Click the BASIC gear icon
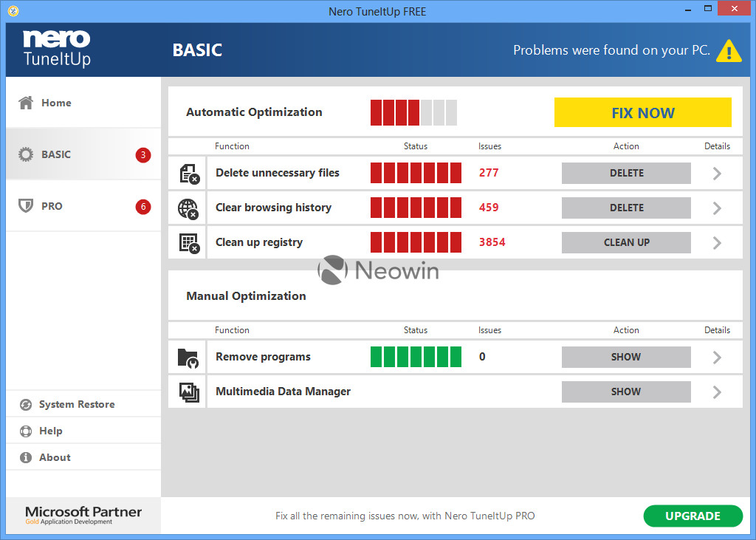756x540 pixels. pyautogui.click(x=26, y=154)
